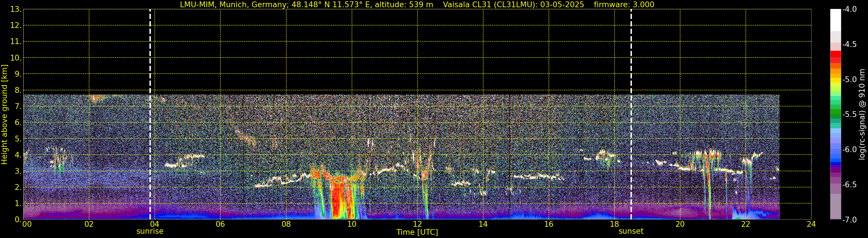
Task: Click the y-axis tick label '7.'
Action: [18, 107]
